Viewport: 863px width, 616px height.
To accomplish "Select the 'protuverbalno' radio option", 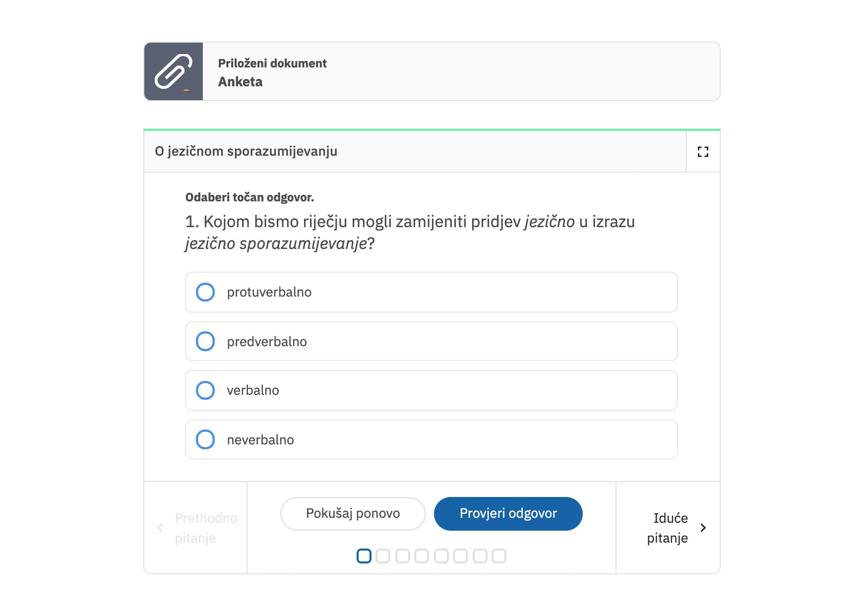I will [x=205, y=292].
